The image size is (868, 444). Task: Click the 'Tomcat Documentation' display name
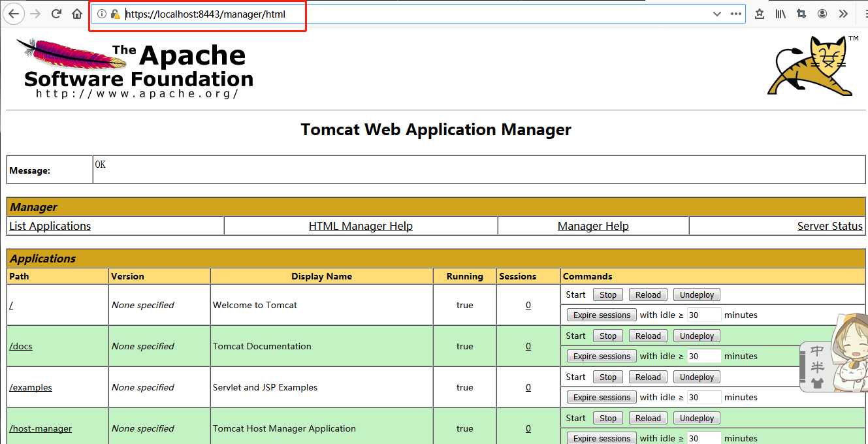pos(262,346)
